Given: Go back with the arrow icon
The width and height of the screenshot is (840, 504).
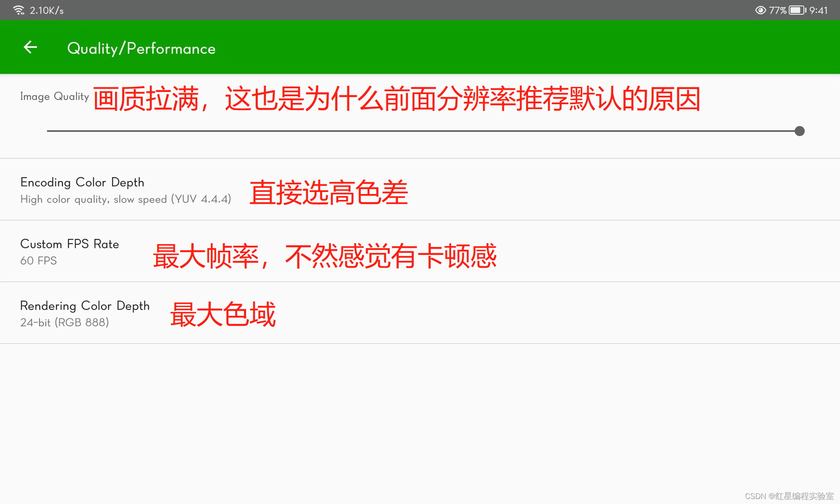Looking at the screenshot, I should 30,47.
